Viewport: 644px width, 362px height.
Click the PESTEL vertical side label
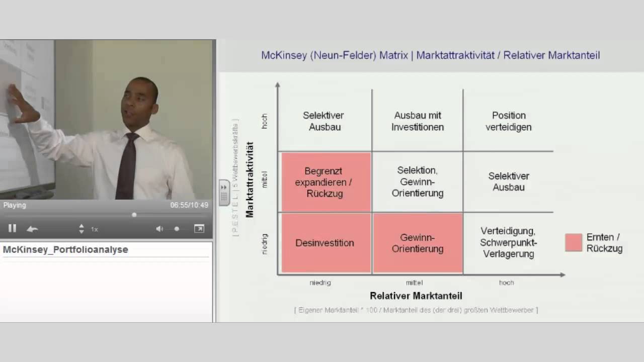tap(235, 178)
